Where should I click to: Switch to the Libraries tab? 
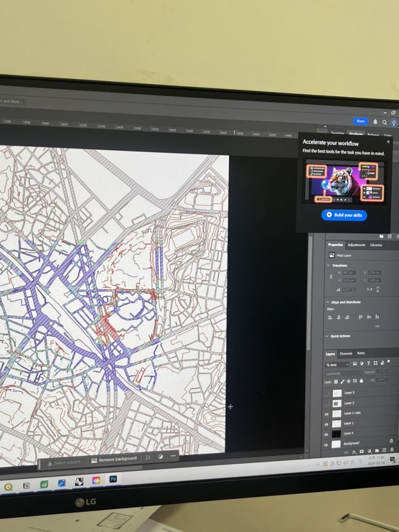tap(375, 245)
